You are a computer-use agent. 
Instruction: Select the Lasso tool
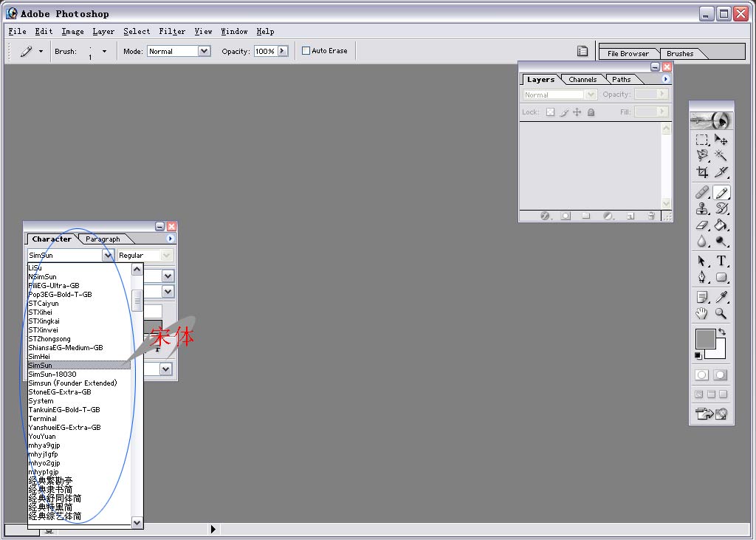(x=702, y=155)
